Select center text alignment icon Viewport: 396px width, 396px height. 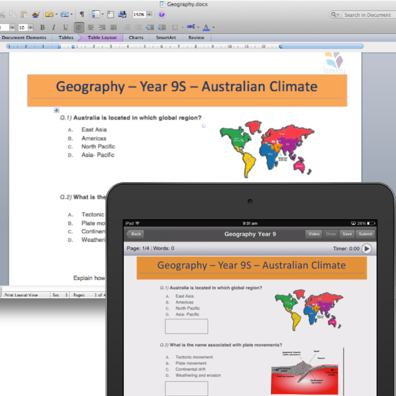click(90, 27)
